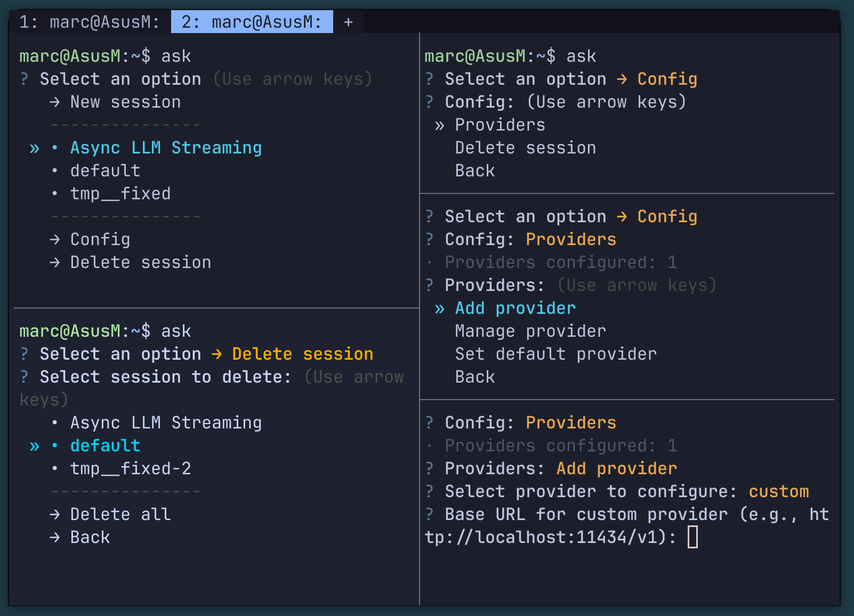This screenshot has width=854, height=616.
Task: Select highlighted Add provider option
Action: click(515, 308)
